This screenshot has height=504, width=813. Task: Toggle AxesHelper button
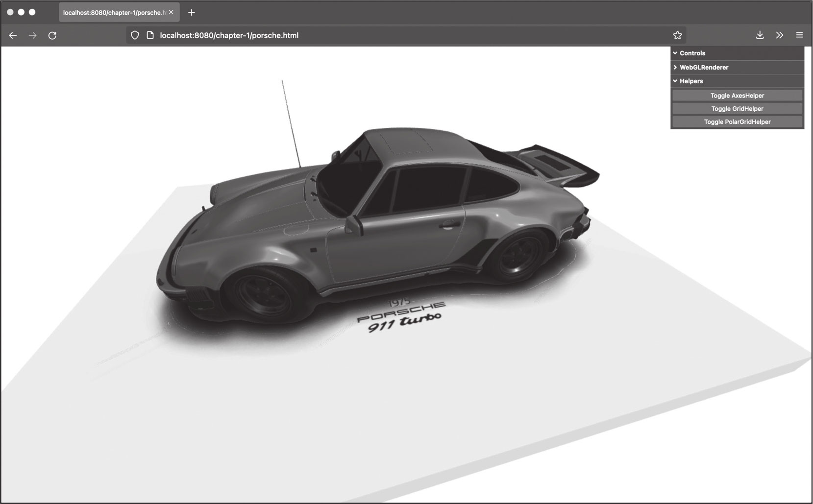737,96
